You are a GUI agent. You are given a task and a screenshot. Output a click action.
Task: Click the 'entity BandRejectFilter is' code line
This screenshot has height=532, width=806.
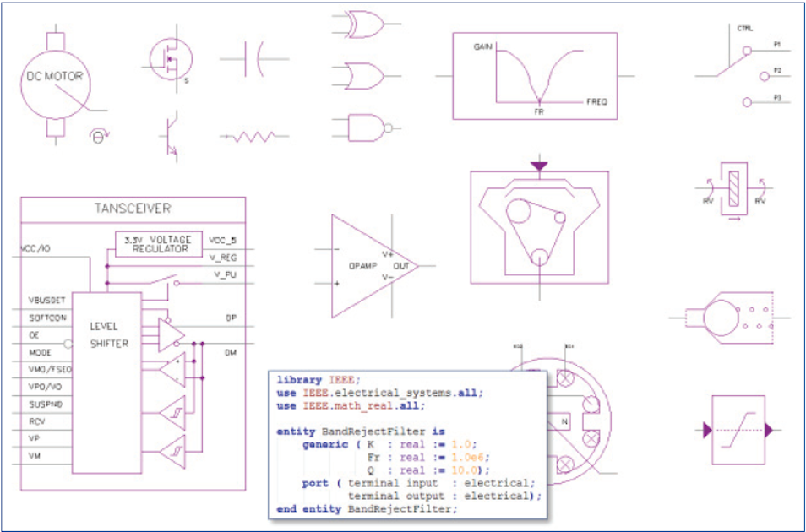[361, 432]
